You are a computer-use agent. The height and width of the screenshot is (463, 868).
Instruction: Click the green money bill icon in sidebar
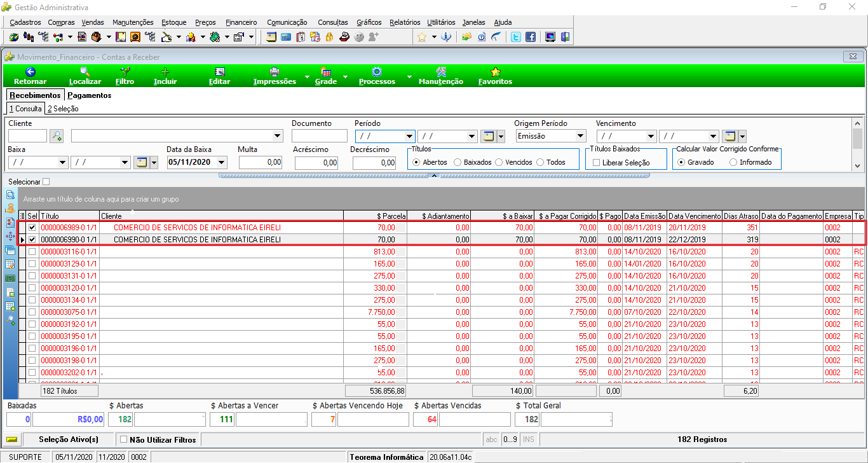10,279
